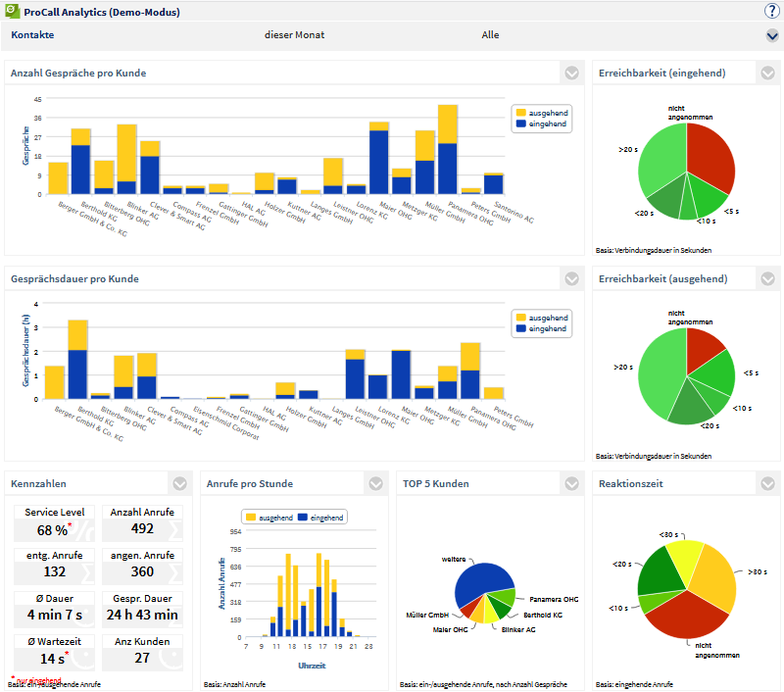Viewport: 784px width, 692px height.
Task: Select the Kontakte filter
Action: pyautogui.click(x=32, y=35)
